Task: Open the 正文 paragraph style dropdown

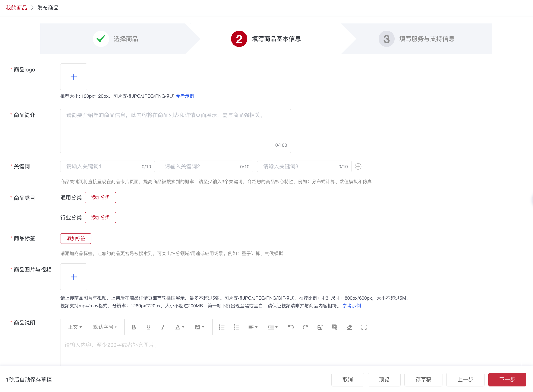Action: click(x=75, y=327)
